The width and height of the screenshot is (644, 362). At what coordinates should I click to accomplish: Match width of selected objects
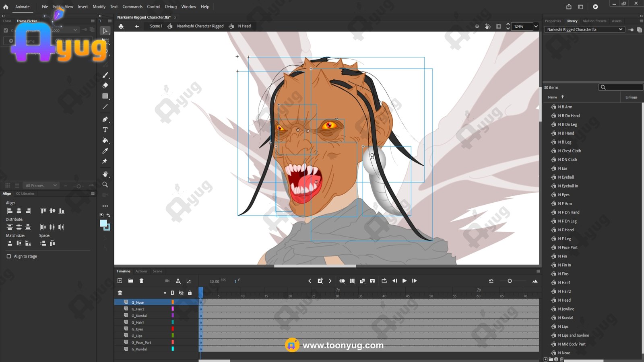[10, 243]
